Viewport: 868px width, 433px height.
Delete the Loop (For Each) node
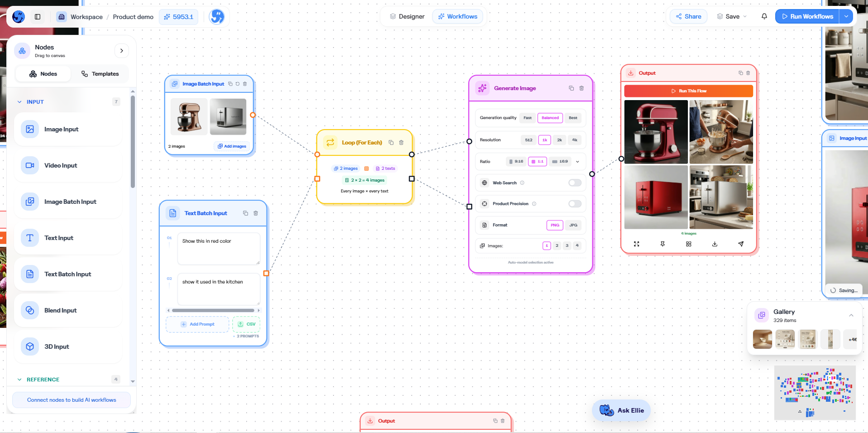click(401, 142)
